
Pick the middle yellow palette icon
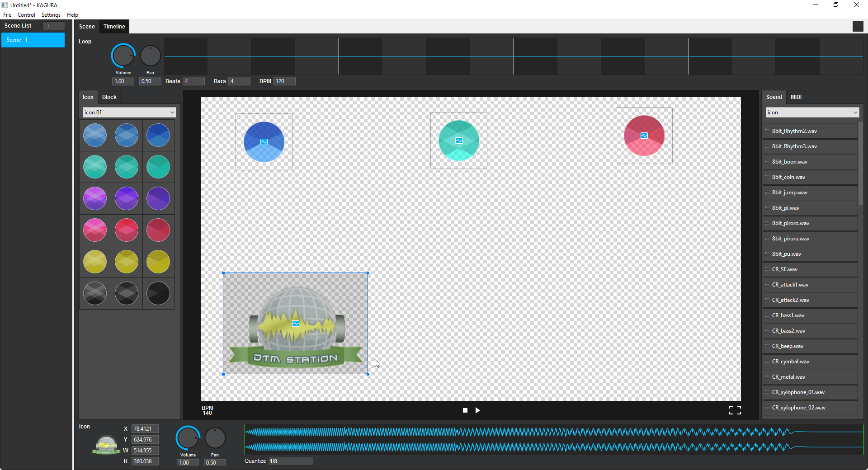click(127, 262)
